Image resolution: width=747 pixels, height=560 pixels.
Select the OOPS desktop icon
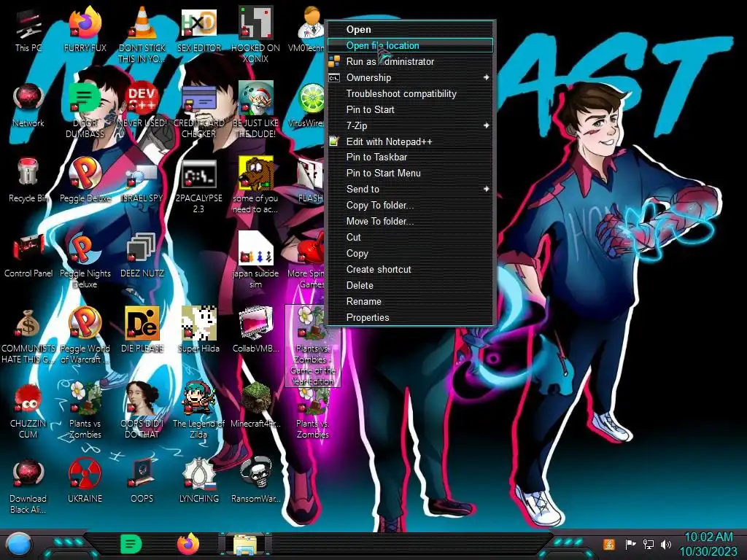[x=142, y=482]
